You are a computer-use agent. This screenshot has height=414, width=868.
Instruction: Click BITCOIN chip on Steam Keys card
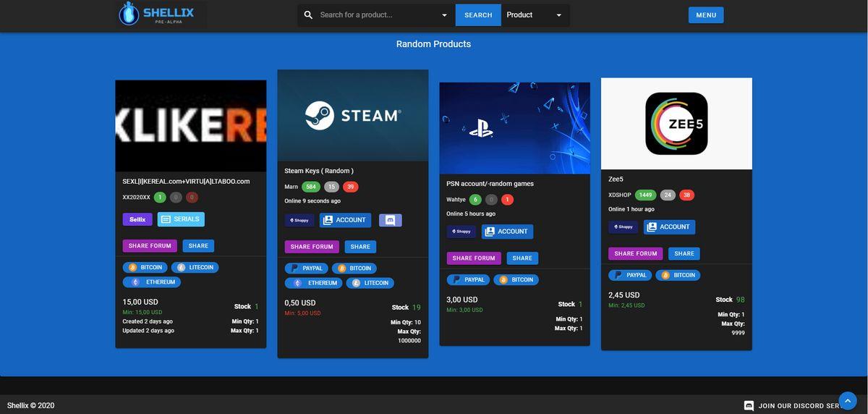[354, 269]
